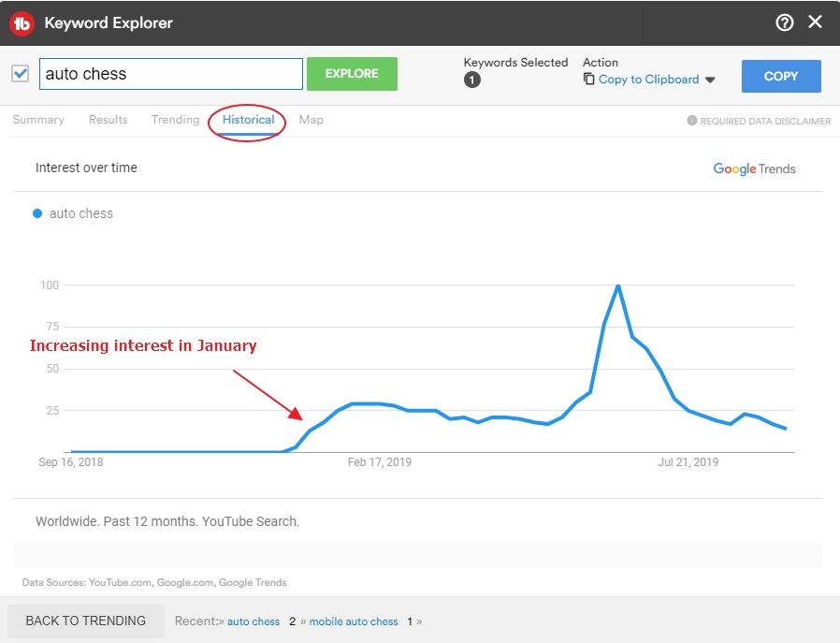Click the Keywords Selected count badge

472,80
